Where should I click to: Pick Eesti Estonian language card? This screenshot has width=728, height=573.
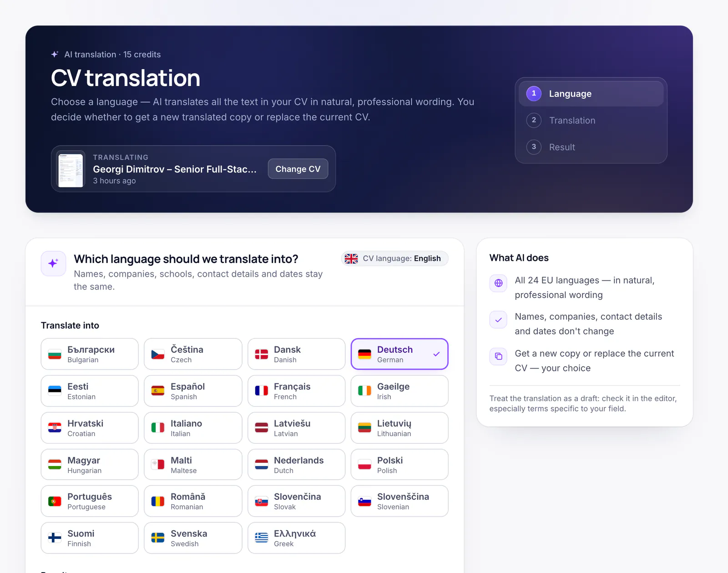coord(90,391)
